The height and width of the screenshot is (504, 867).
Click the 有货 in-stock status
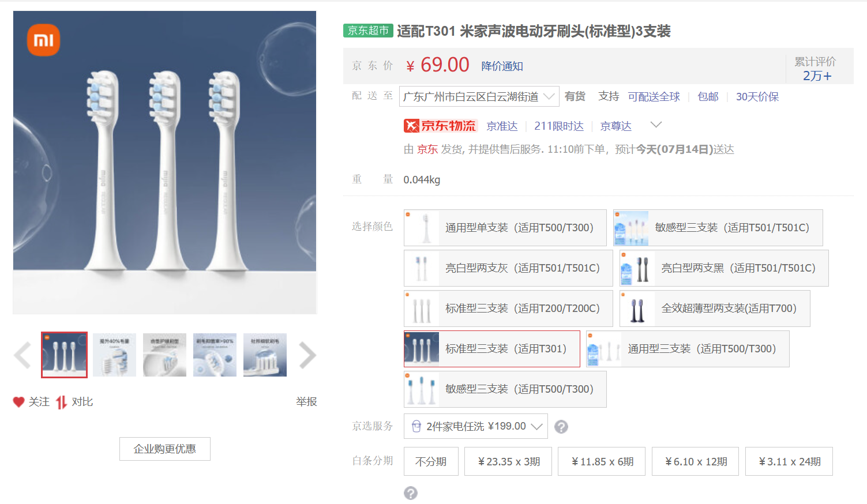click(575, 96)
